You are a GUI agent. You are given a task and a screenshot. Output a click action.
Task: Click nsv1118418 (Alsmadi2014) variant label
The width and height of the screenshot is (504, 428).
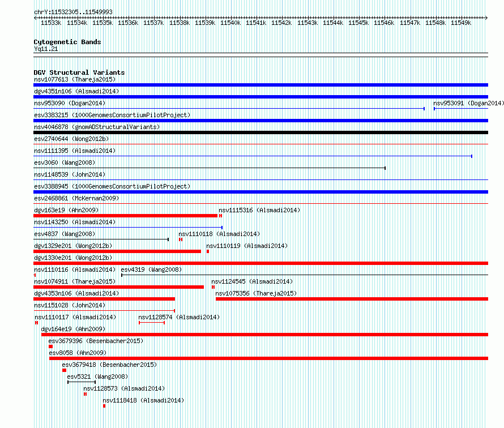(x=143, y=400)
